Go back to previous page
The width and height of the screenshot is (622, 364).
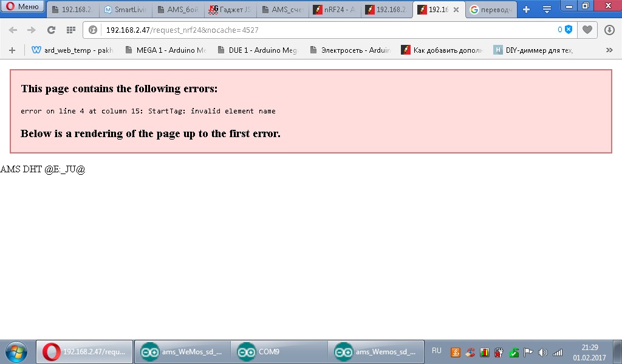tap(13, 30)
